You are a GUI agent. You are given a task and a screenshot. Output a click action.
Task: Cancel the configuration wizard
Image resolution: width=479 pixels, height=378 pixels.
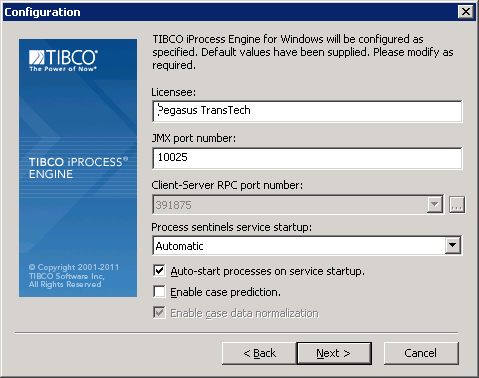(421, 353)
